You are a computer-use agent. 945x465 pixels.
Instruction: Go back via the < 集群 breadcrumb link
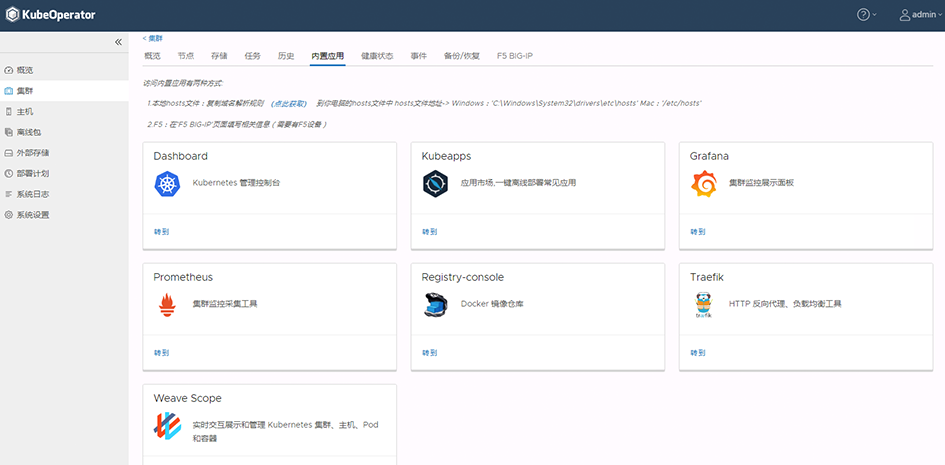tap(152, 38)
